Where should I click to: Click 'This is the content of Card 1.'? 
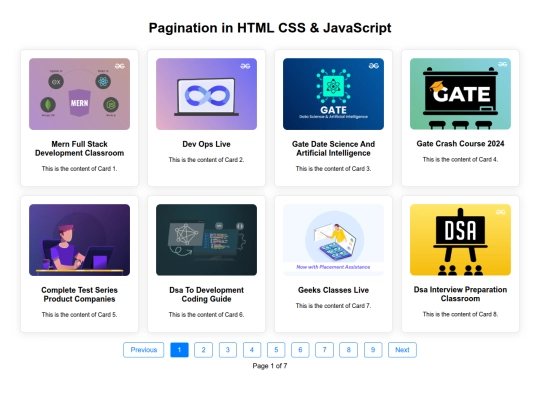[x=80, y=169]
